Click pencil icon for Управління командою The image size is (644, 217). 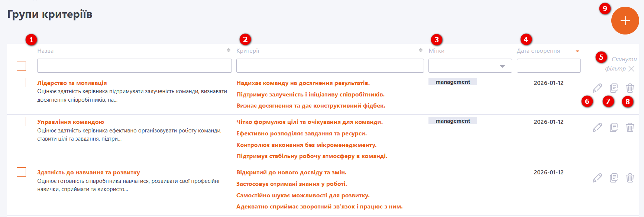(597, 127)
